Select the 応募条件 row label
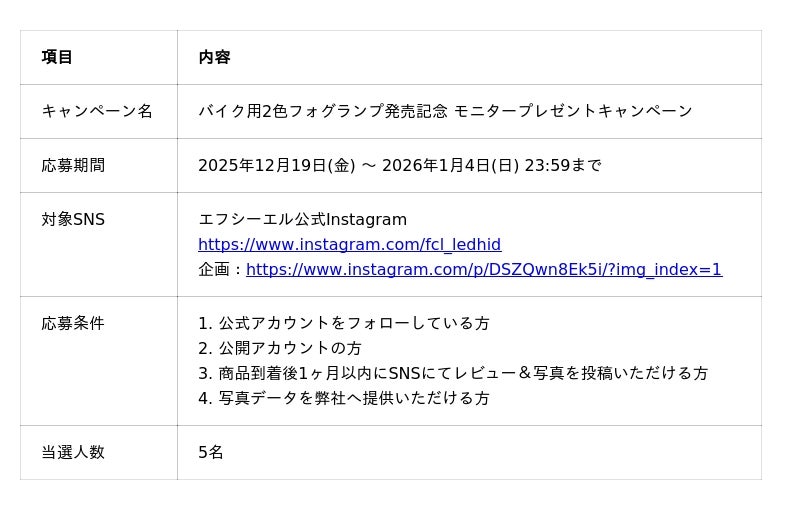The width and height of the screenshot is (800, 510). [x=73, y=323]
